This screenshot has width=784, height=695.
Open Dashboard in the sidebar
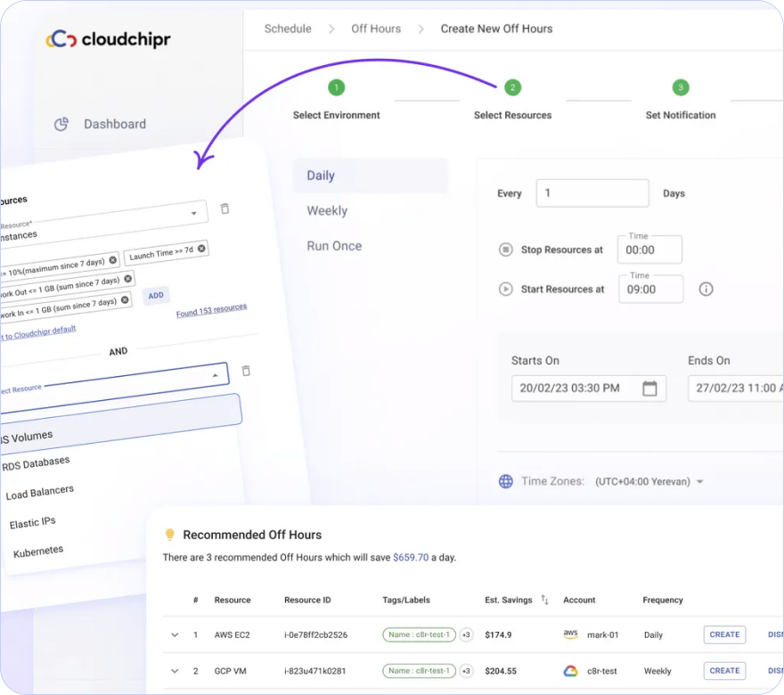pyautogui.click(x=115, y=124)
